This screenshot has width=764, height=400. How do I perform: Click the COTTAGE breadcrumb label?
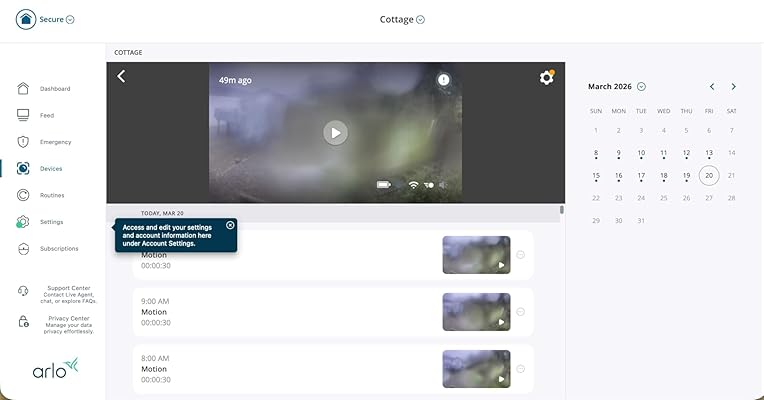coord(128,53)
